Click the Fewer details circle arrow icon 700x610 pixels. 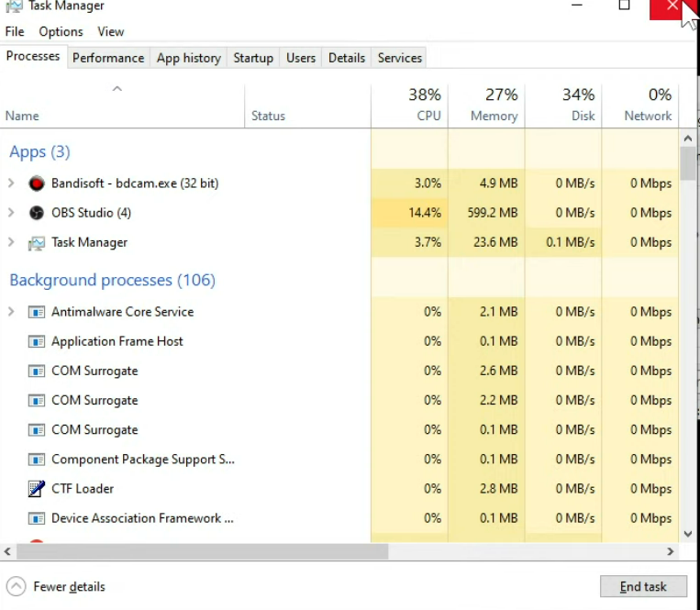(17, 586)
